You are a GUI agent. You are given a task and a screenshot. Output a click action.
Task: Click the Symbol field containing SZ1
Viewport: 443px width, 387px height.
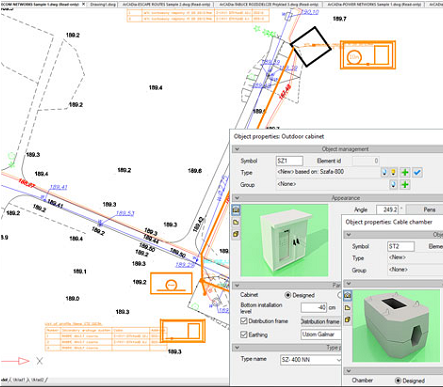point(289,161)
